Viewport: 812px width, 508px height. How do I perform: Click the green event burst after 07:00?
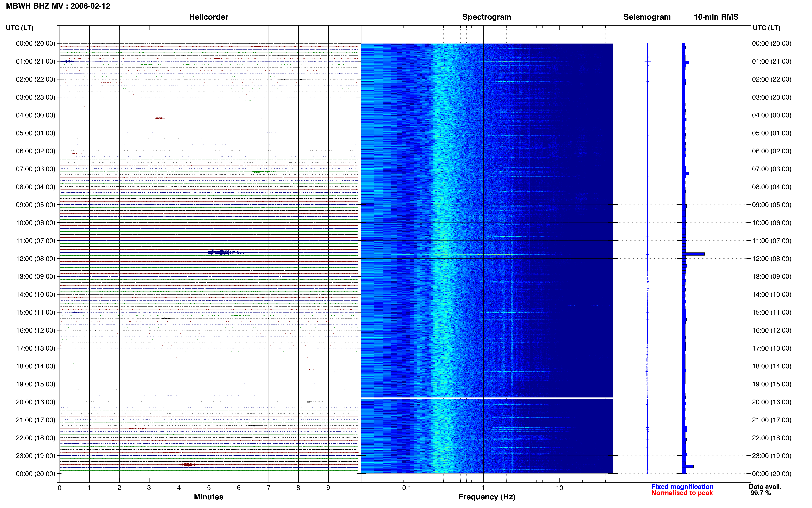click(x=263, y=172)
